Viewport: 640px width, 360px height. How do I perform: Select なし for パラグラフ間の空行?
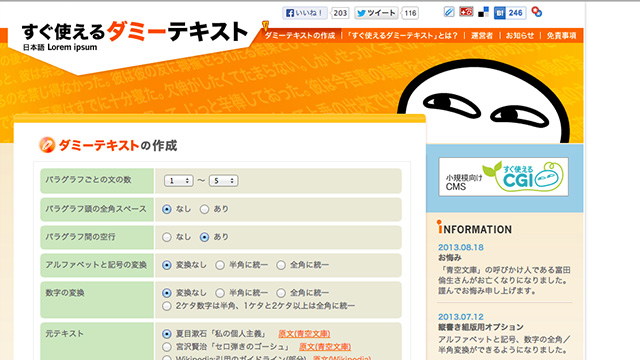(167, 237)
